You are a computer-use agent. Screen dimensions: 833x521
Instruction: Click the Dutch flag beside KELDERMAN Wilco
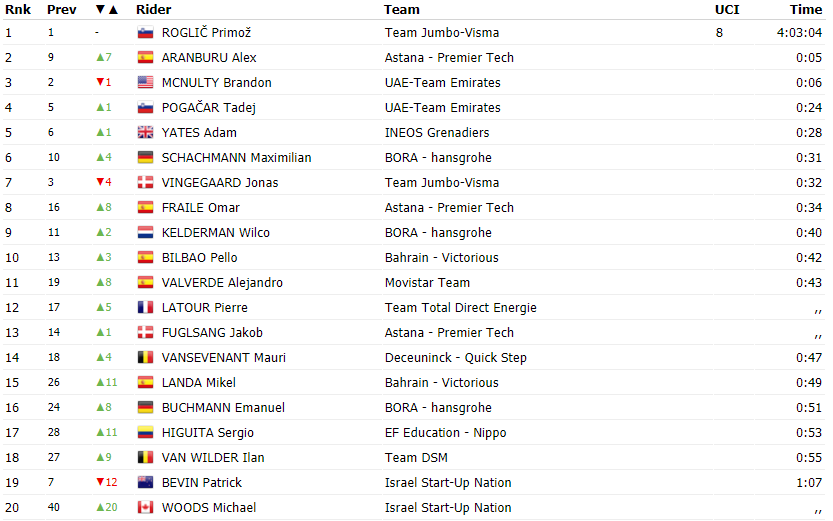tap(145, 232)
